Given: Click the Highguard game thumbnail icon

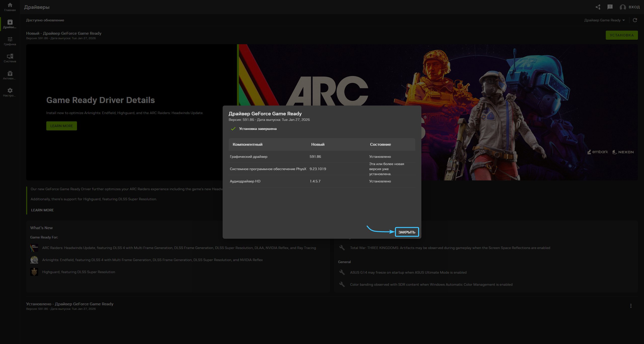Looking at the screenshot, I should [x=34, y=272].
